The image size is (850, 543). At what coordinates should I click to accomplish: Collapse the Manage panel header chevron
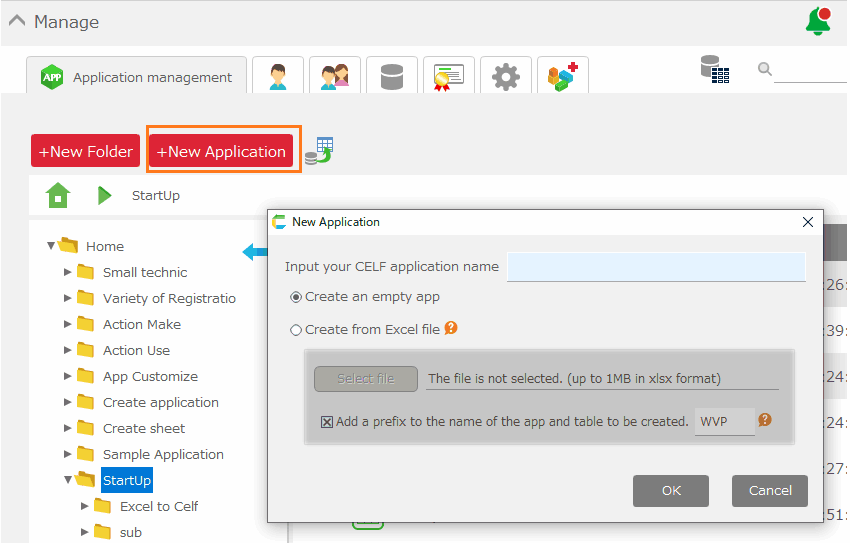17,21
